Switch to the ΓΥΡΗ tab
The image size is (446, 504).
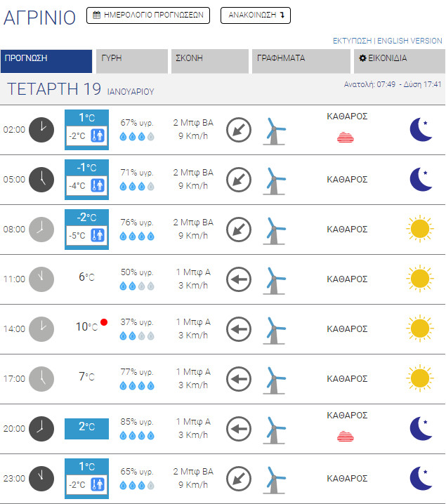[x=132, y=59]
